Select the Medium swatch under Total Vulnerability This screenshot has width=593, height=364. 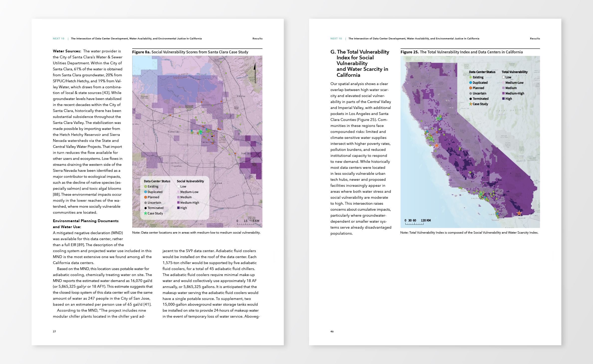[x=503, y=88]
